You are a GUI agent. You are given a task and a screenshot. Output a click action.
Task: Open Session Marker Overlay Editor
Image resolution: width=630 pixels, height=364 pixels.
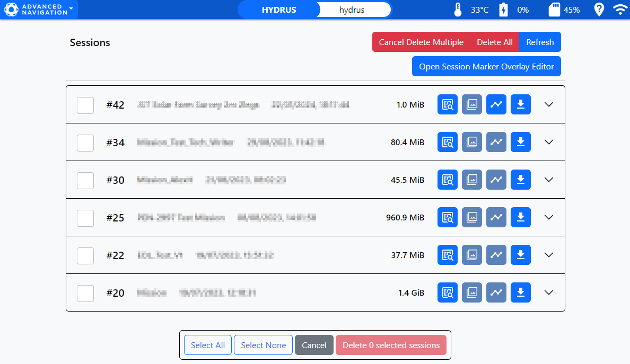pyautogui.click(x=486, y=66)
